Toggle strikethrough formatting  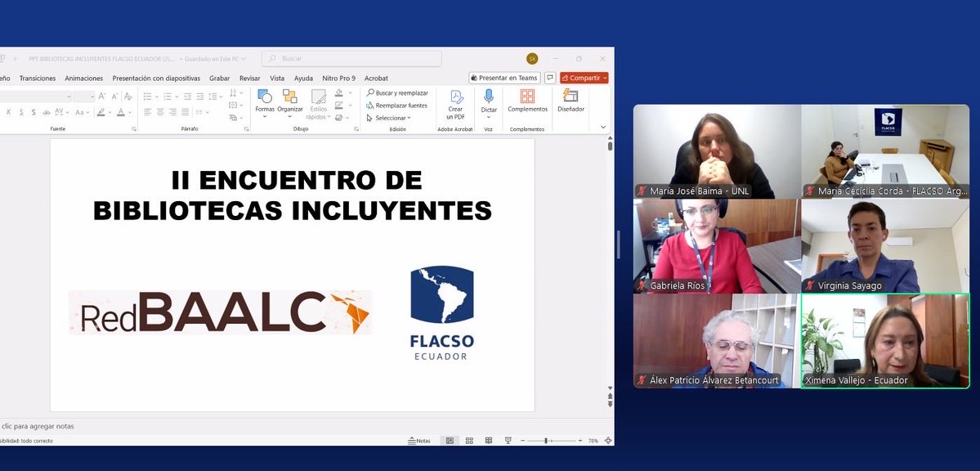[x=47, y=112]
